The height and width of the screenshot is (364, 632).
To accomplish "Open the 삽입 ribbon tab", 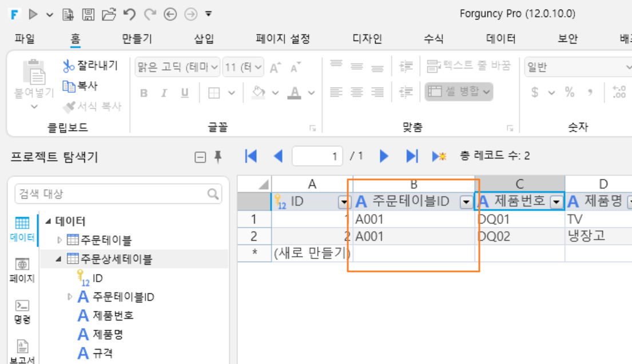I will [204, 39].
